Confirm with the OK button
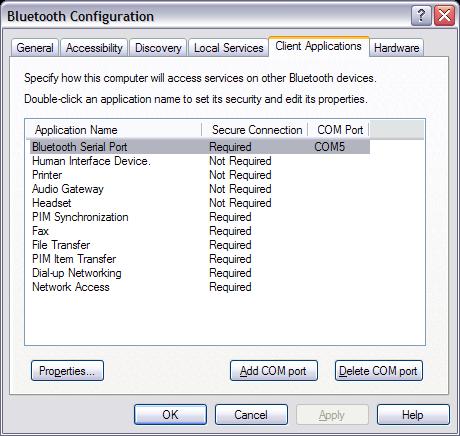Viewport: 460px width, 436px height. pyautogui.click(x=170, y=415)
